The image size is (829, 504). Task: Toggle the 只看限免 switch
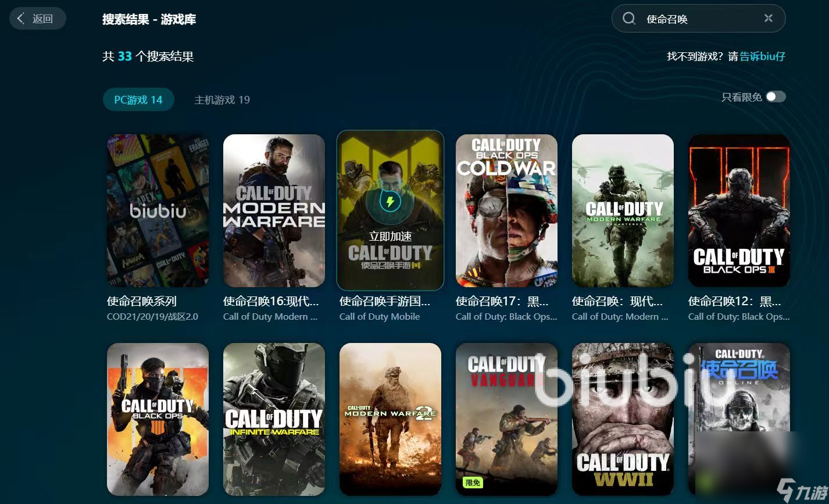coord(776,97)
